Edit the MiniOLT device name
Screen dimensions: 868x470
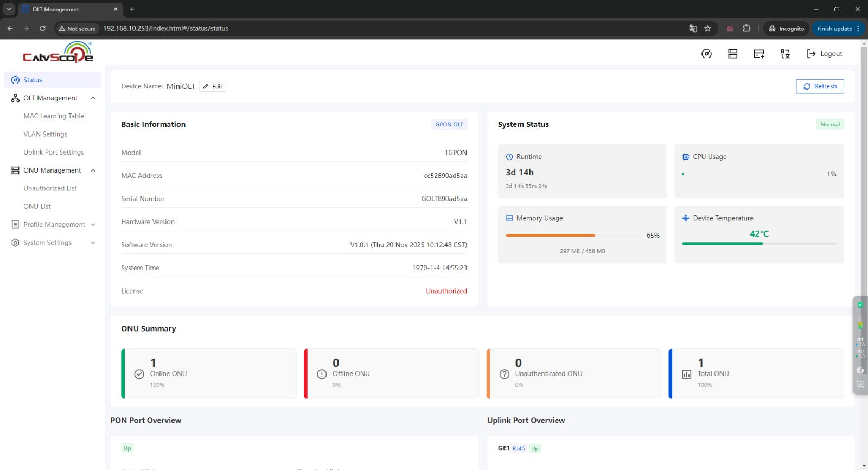pyautogui.click(x=213, y=86)
